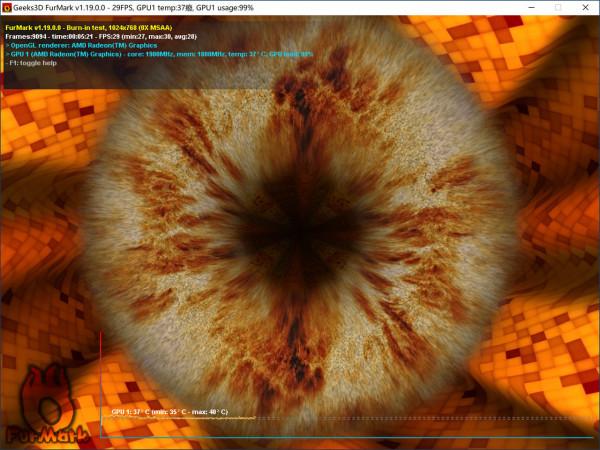Close the FurMark burn-in test window
600x450 pixels.
586,7
